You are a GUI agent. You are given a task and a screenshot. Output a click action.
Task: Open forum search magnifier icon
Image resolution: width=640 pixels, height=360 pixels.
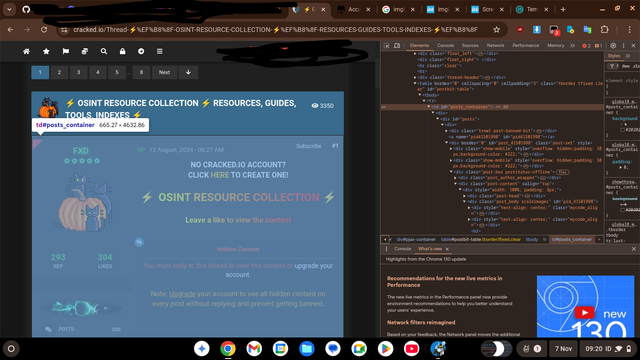(x=104, y=51)
